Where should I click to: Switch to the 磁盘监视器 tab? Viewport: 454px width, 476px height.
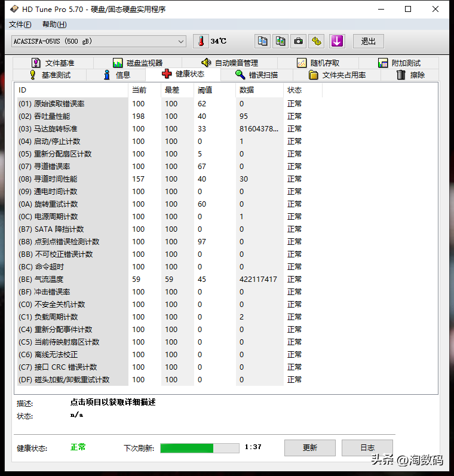(137, 63)
